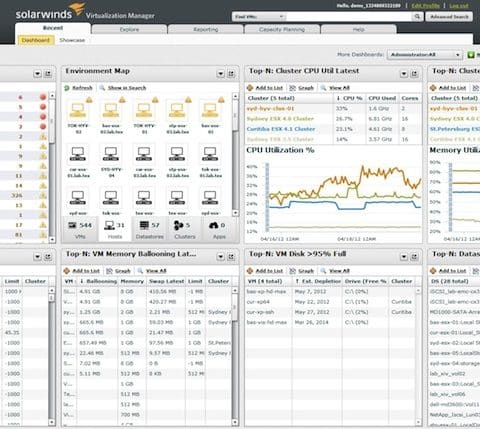The height and width of the screenshot is (429, 480).
Task: Select the Hosts filter in Environment Map
Action: click(115, 229)
